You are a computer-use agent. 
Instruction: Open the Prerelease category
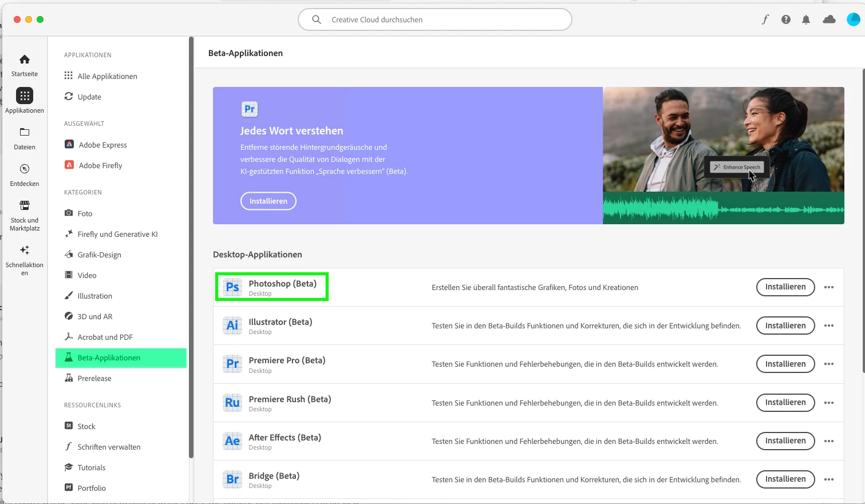(x=121, y=378)
